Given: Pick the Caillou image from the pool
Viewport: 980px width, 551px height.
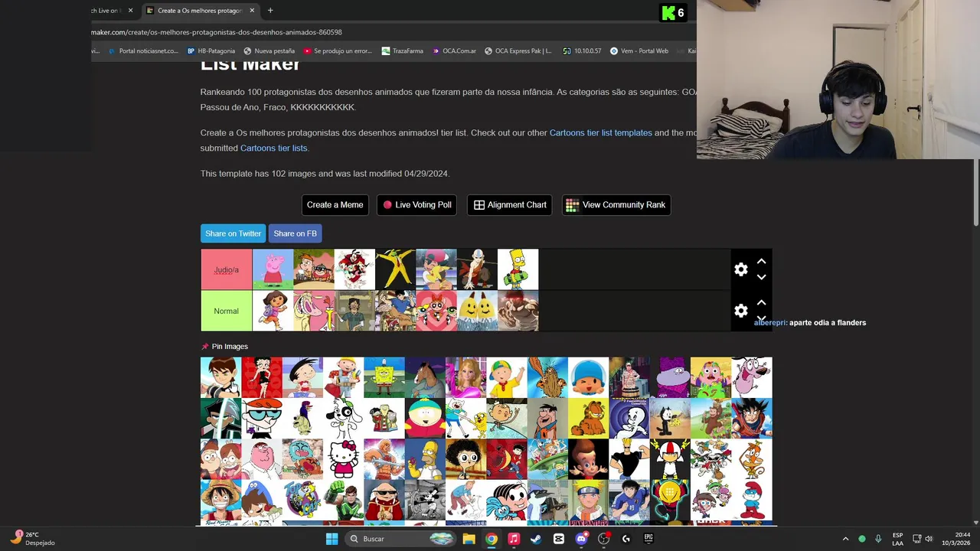Looking at the screenshot, I should (x=507, y=377).
